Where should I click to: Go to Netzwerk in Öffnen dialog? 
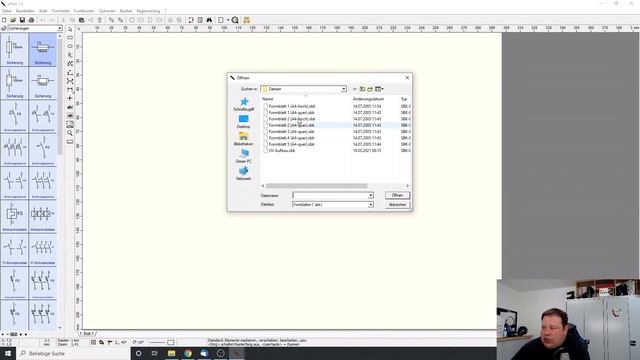coord(244,173)
